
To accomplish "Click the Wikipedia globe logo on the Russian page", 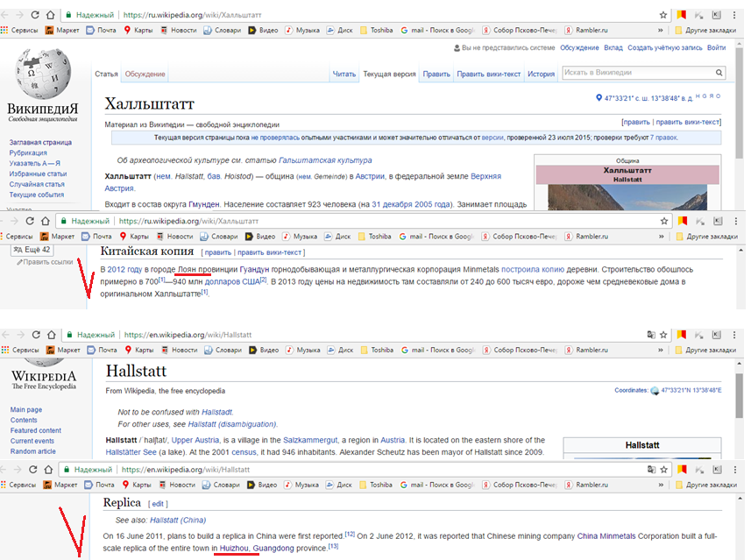I will (x=43, y=74).
